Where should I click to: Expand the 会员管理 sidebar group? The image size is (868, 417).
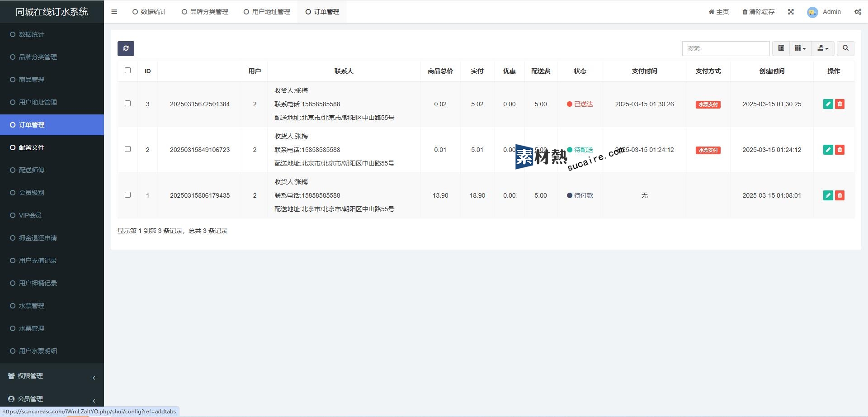point(52,399)
